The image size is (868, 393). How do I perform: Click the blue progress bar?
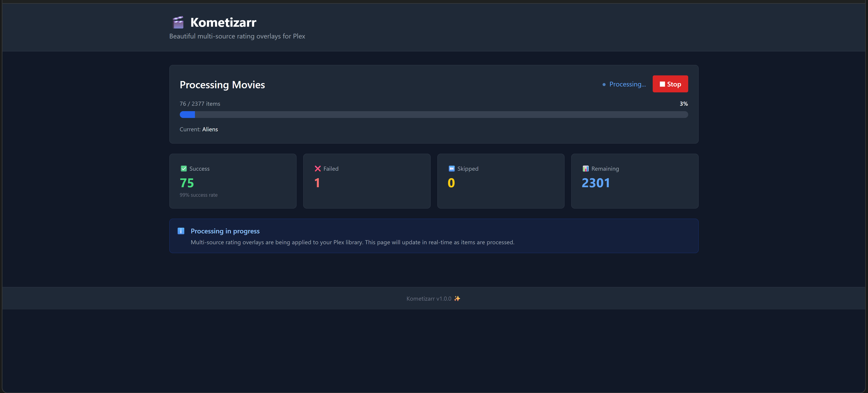187,115
